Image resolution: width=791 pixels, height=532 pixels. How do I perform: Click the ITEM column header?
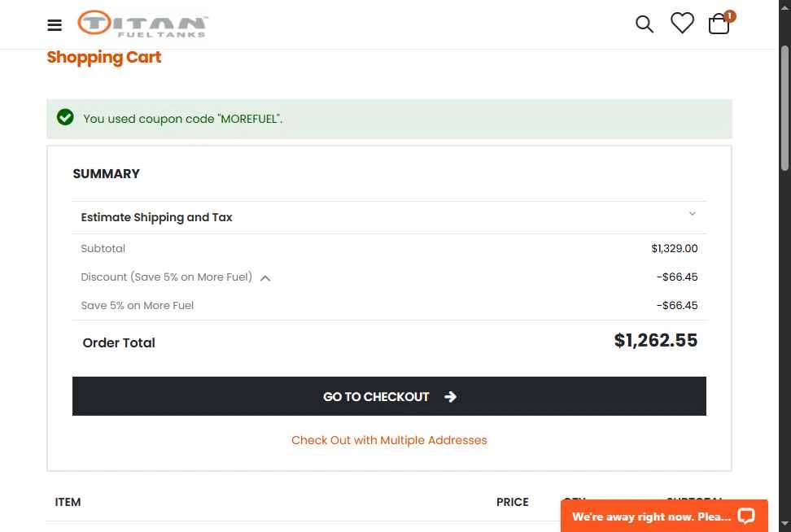[68, 502]
